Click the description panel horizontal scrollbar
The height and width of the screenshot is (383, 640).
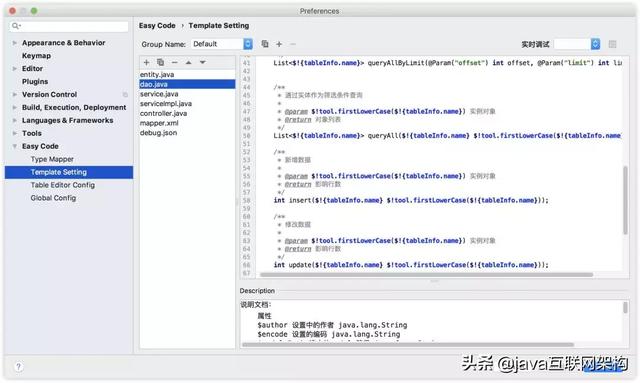point(408,345)
